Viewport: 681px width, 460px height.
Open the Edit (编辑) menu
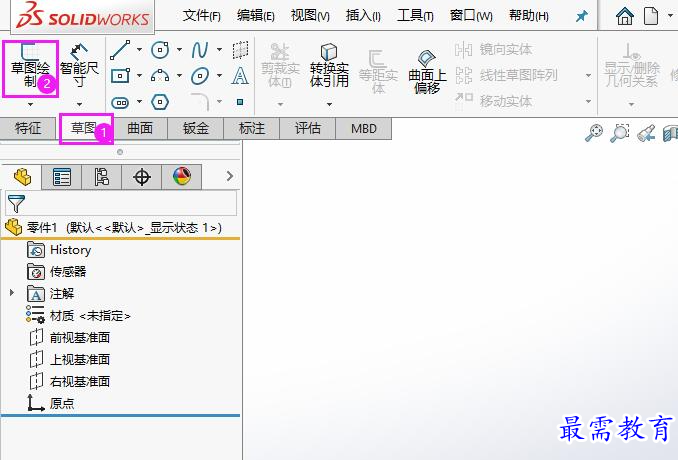(256, 17)
